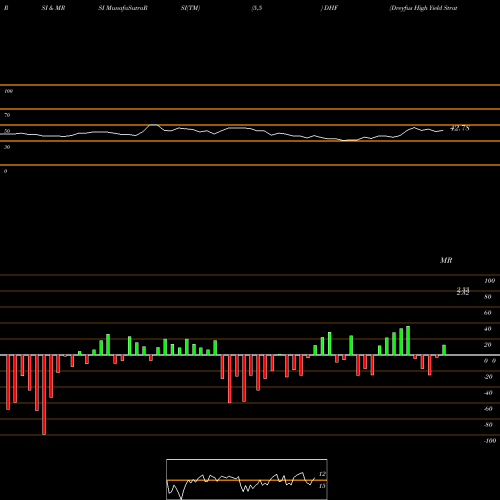Click the Dreyfus High Yield Strat title text
This screenshot has width=500, height=500.
pos(423,8)
